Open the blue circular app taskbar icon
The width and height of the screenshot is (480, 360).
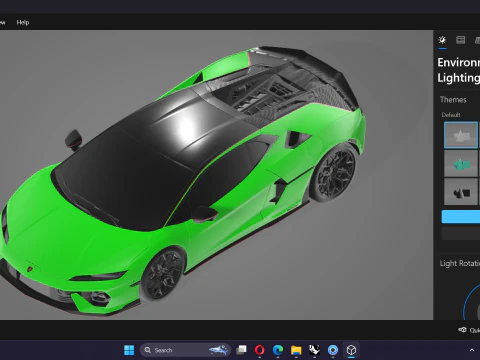pyautogui.click(x=333, y=350)
